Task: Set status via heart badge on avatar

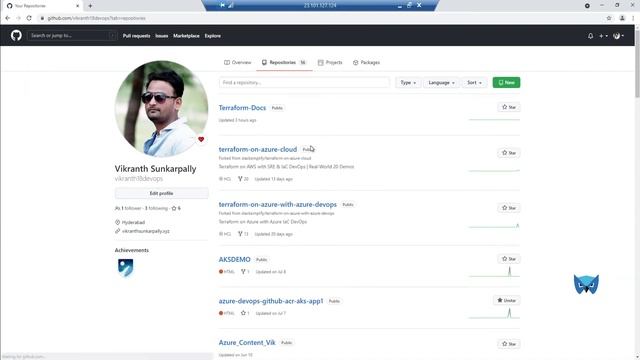Action: click(x=201, y=139)
